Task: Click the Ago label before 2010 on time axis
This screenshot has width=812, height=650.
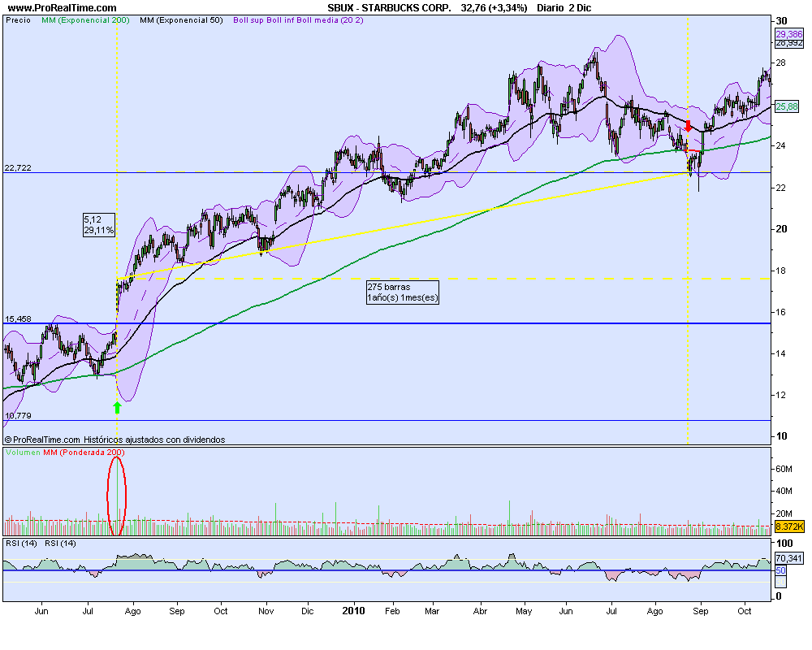Action: coord(132,611)
